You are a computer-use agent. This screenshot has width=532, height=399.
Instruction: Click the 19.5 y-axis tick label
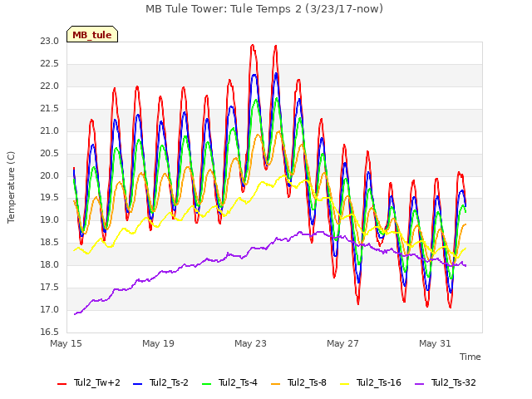coord(50,198)
